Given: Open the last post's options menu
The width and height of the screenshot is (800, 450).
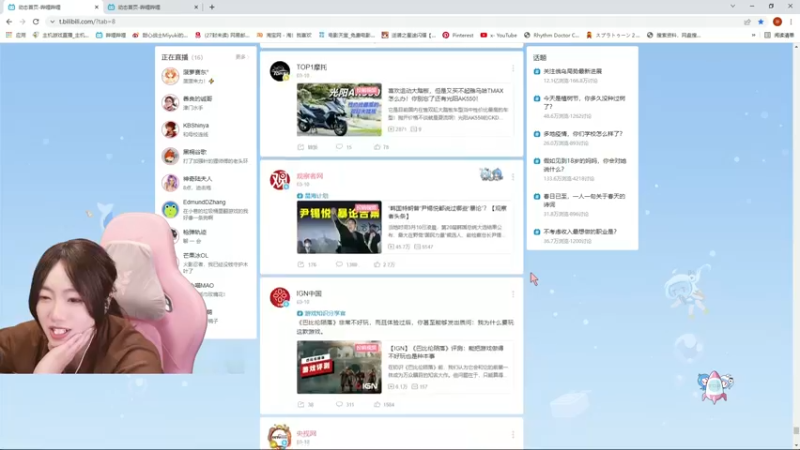Looking at the screenshot, I should [x=513, y=434].
